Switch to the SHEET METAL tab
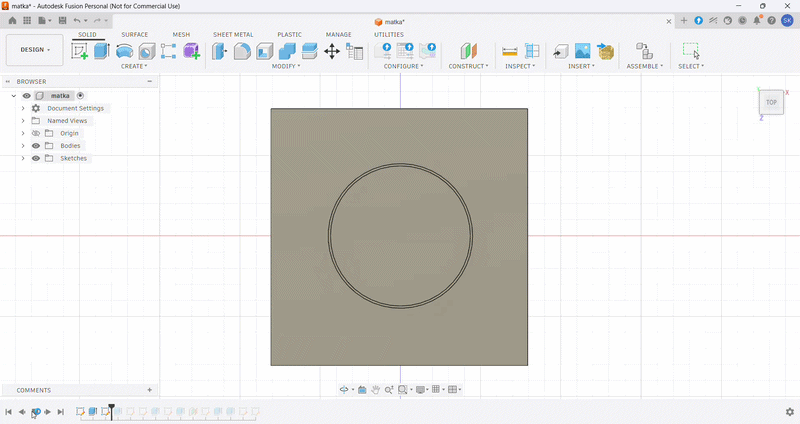 click(x=233, y=35)
